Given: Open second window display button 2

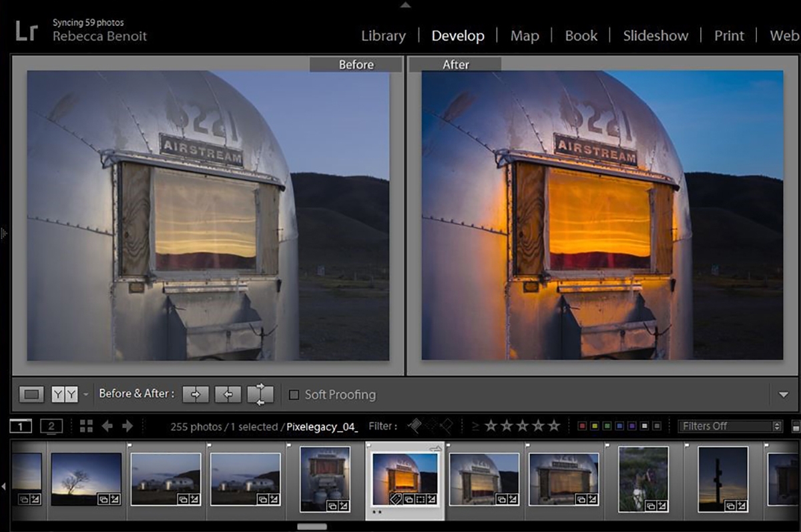Looking at the screenshot, I should click(51, 426).
